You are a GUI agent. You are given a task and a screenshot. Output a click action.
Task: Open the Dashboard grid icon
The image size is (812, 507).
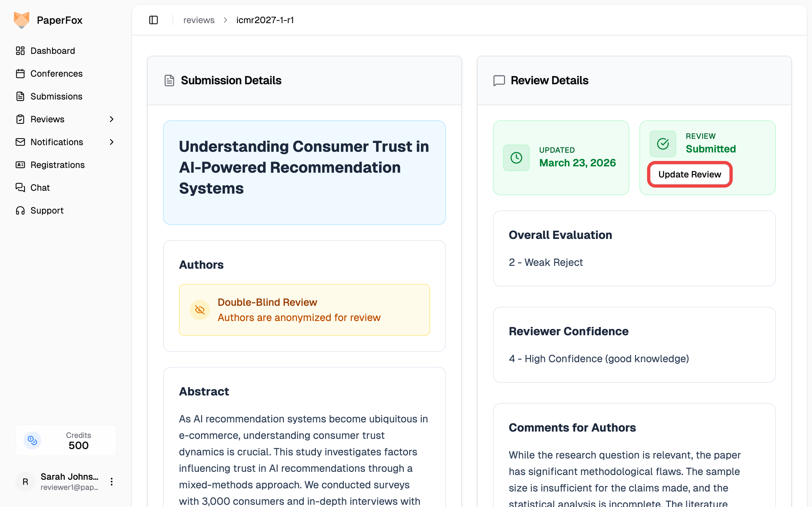(x=20, y=51)
